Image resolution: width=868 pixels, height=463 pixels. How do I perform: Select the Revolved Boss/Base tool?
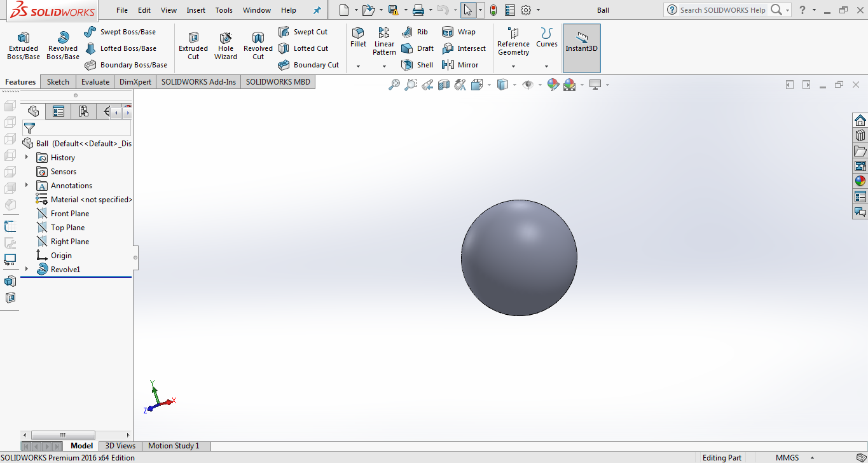(63, 45)
